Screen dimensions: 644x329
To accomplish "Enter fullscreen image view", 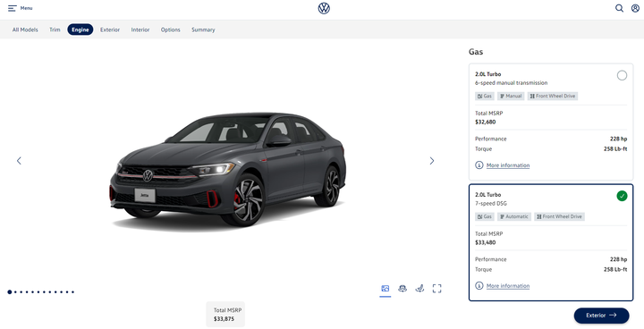I will pyautogui.click(x=437, y=289).
